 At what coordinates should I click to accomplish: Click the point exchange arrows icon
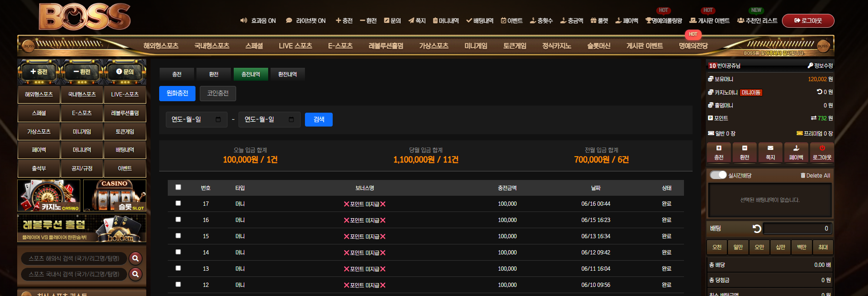814,118
